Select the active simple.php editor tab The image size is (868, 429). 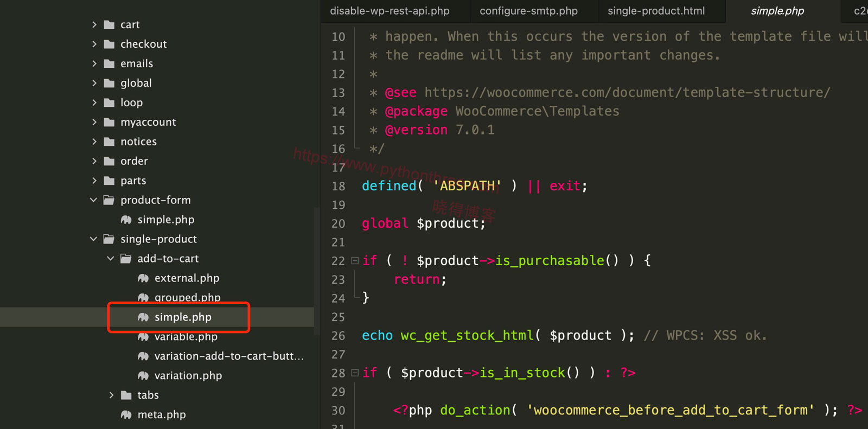(x=777, y=11)
